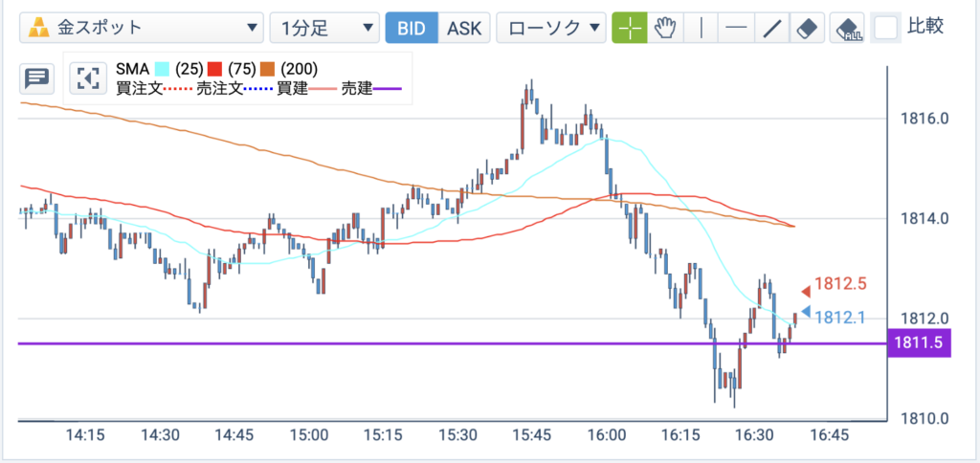Click the SMA (25) cyan color swatch

[x=163, y=68]
